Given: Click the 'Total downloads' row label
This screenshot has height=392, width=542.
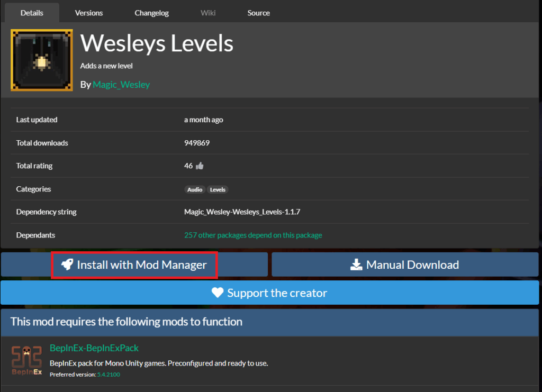Looking at the screenshot, I should [42, 143].
